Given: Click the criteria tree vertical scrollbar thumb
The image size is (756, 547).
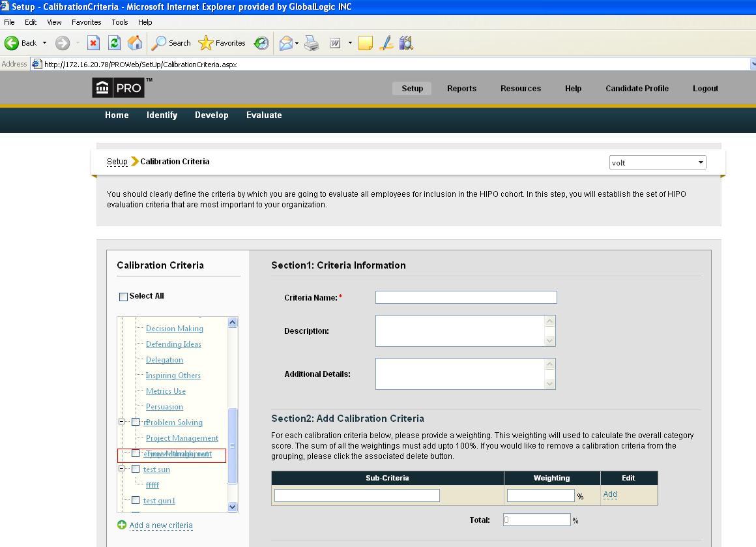Looking at the screenshot, I should [233, 446].
